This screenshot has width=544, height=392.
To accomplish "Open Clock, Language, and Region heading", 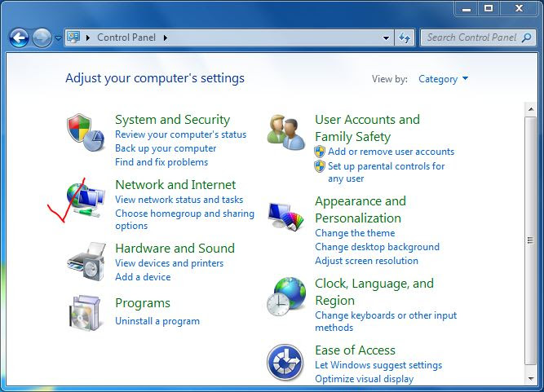I will 374,292.
